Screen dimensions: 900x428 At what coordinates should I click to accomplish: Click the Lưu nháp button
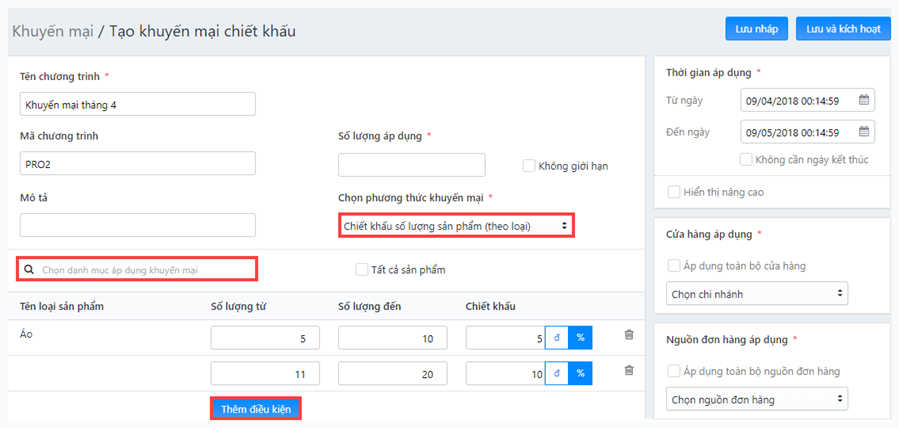click(757, 29)
